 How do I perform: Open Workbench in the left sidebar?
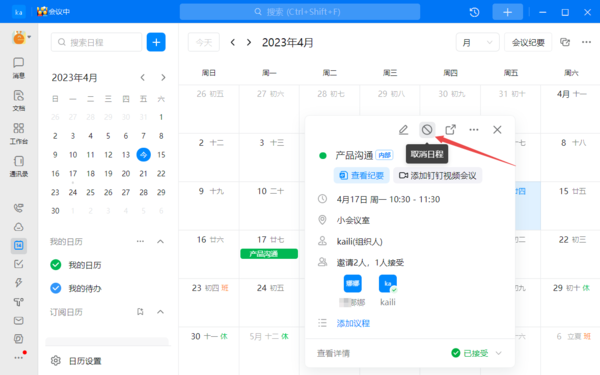tap(18, 133)
